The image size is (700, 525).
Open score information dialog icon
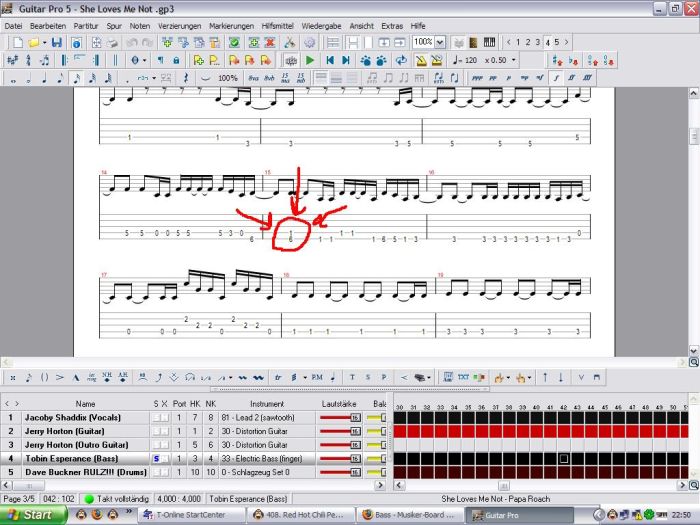pos(76,42)
